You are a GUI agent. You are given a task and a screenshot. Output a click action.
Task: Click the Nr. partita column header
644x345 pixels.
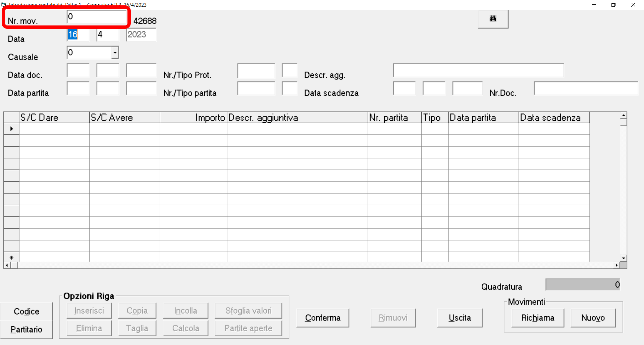coord(395,118)
